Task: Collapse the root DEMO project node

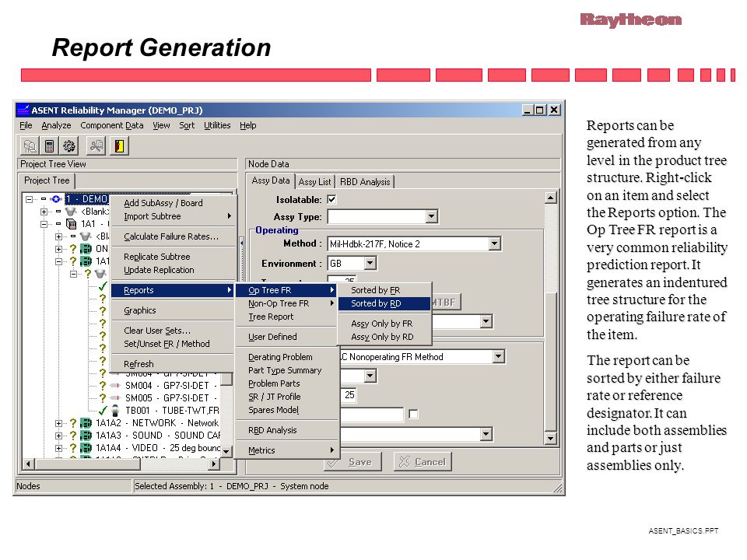Action: pos(30,199)
